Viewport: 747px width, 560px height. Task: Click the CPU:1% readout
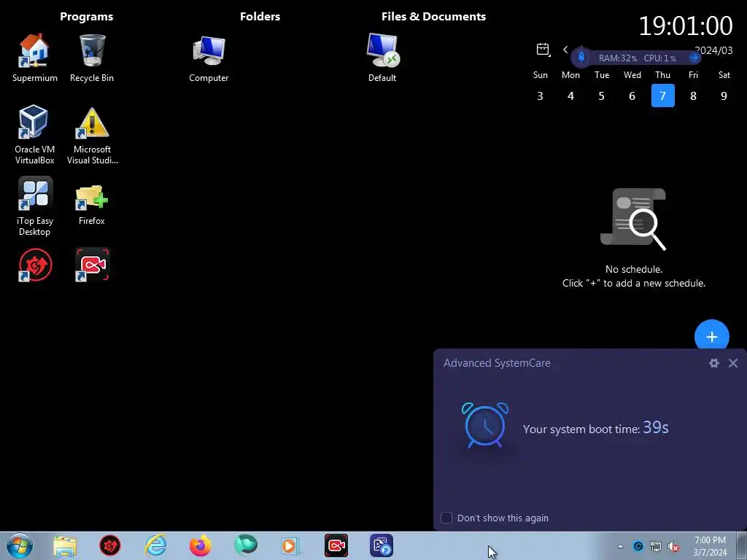click(659, 58)
